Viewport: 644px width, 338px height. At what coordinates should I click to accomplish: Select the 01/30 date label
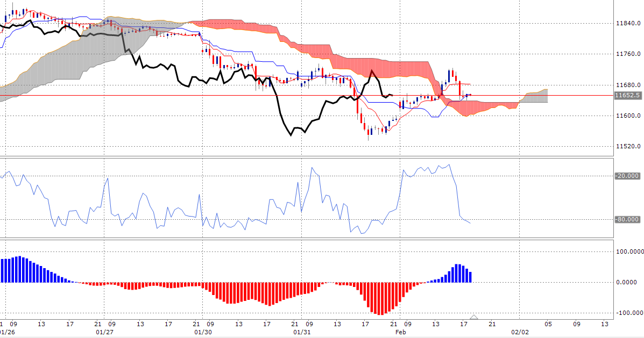click(203, 332)
